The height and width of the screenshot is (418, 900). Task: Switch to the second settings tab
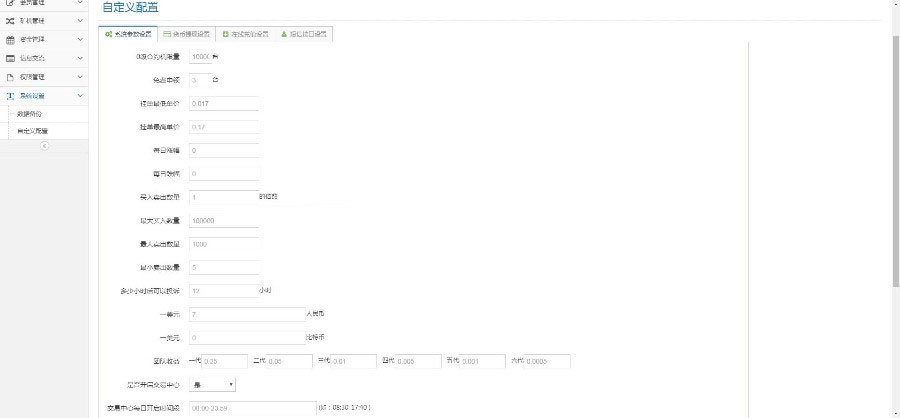[x=187, y=33]
